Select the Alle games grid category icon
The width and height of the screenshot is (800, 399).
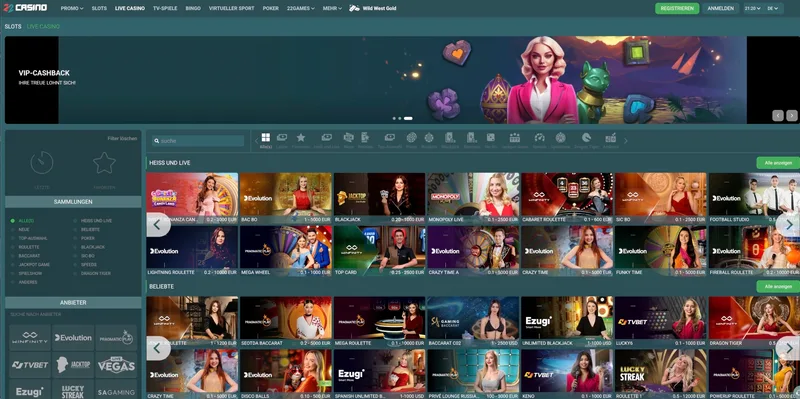pos(266,137)
